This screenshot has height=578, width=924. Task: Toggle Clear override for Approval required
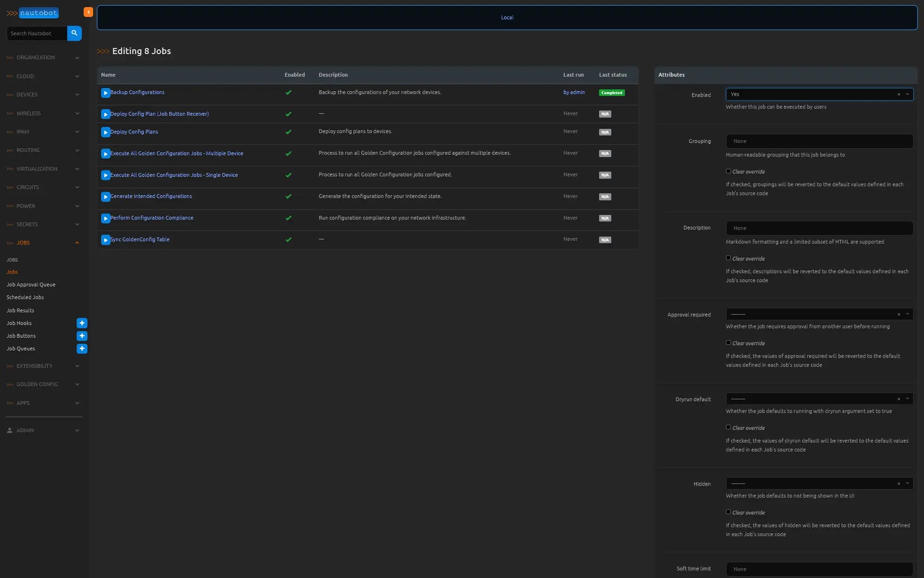coord(728,343)
